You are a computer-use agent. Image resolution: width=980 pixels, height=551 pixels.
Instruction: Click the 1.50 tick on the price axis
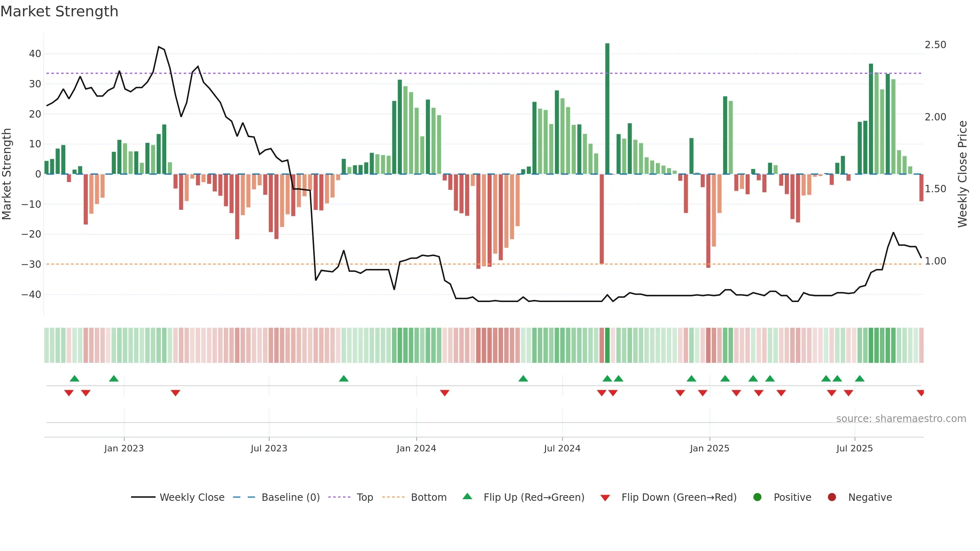[935, 189]
